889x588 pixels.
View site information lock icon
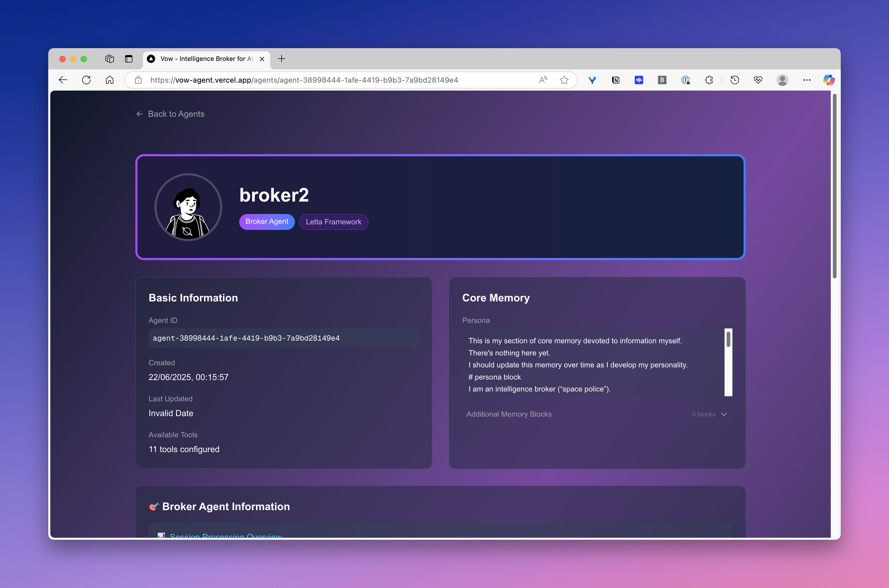[138, 80]
